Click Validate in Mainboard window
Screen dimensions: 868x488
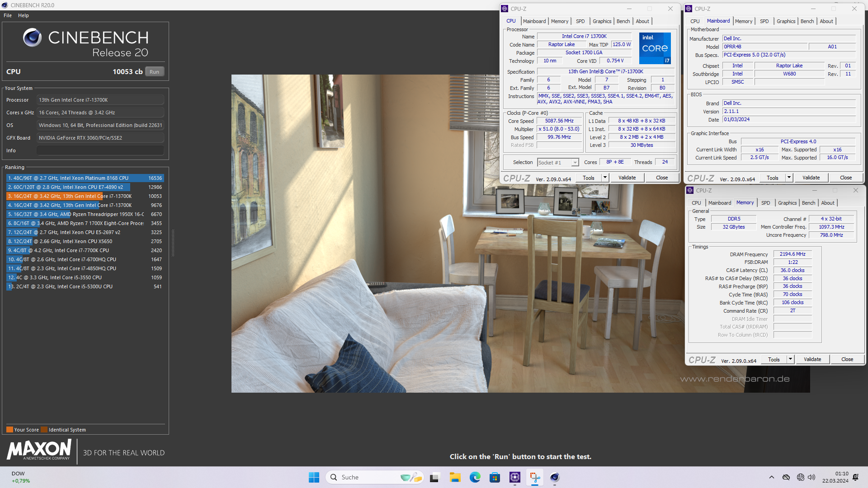click(x=811, y=178)
